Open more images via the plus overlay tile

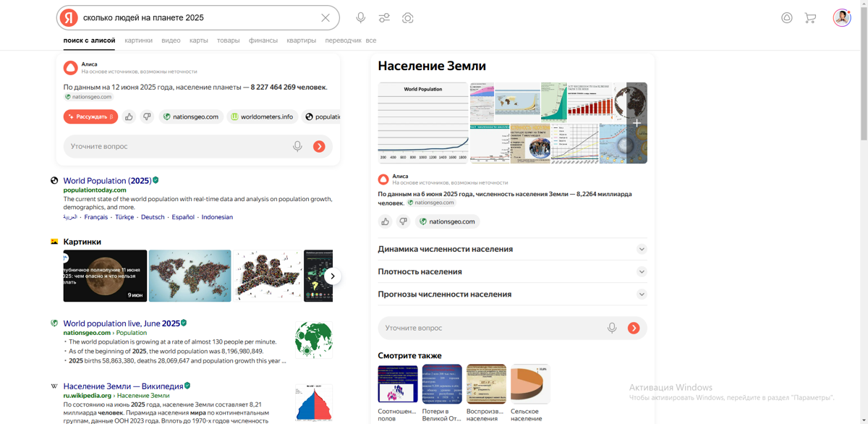[x=637, y=123]
